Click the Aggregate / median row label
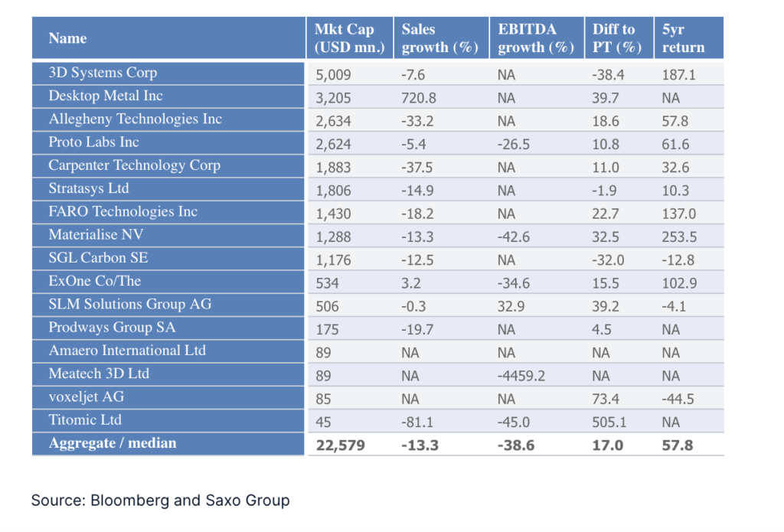The width and height of the screenshot is (784, 532). (113, 443)
